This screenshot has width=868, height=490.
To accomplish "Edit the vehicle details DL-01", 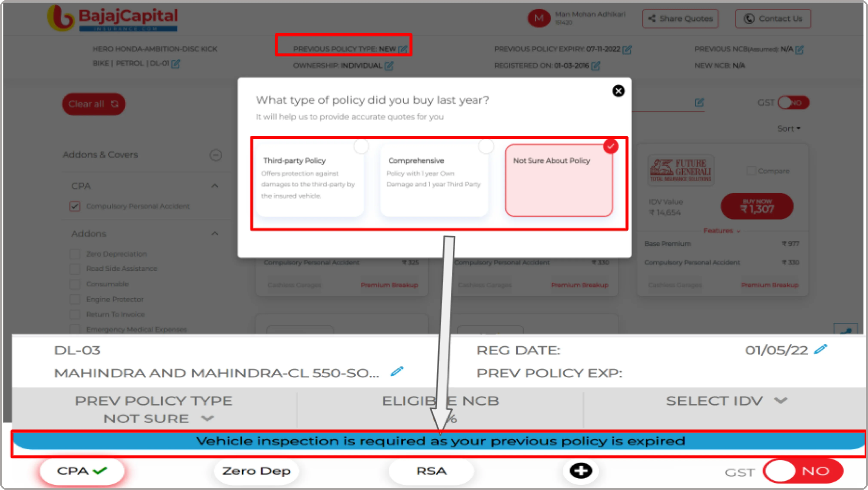I will (175, 63).
